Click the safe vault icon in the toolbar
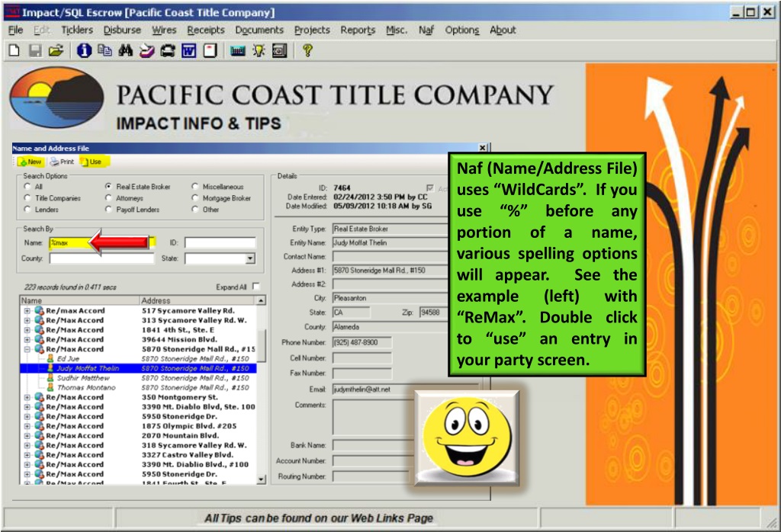Viewport: 781px width, 532px height. click(x=279, y=50)
